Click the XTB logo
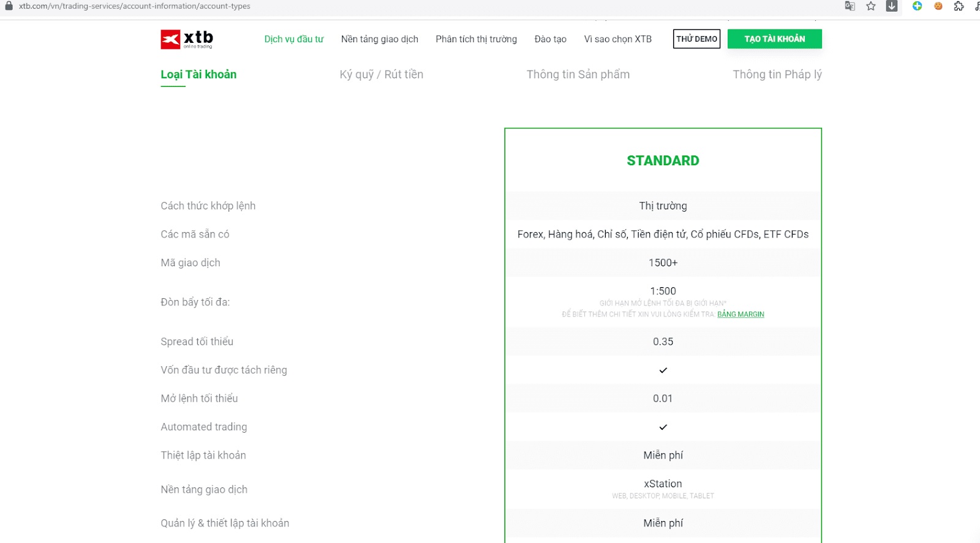Screen dimensions: 980x543 [x=187, y=39]
